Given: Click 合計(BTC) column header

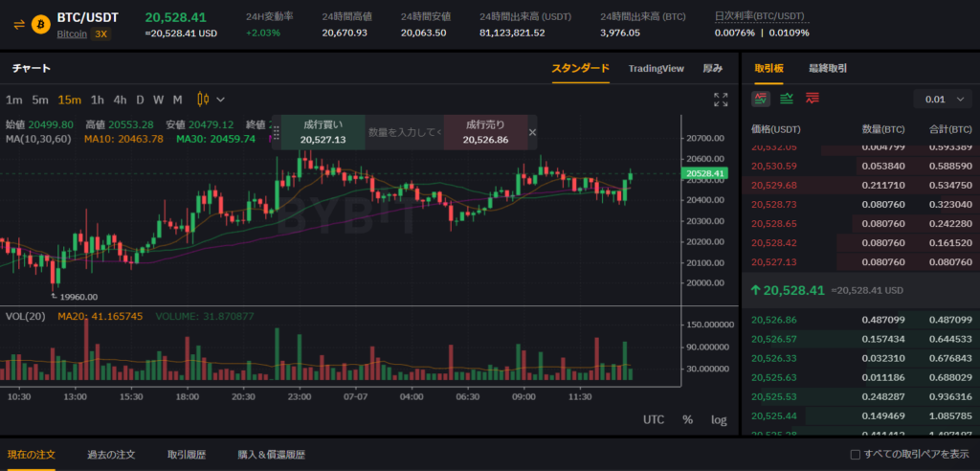Looking at the screenshot, I should click(948, 129).
